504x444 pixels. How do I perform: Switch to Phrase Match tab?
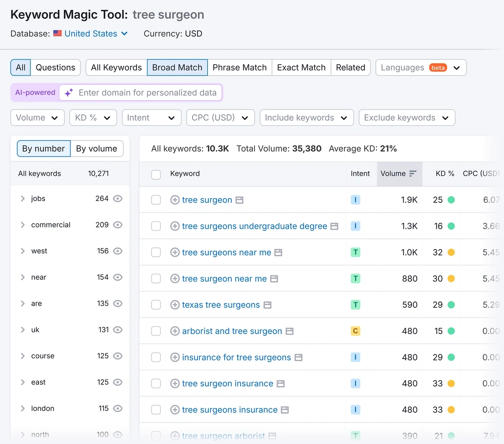tap(240, 68)
